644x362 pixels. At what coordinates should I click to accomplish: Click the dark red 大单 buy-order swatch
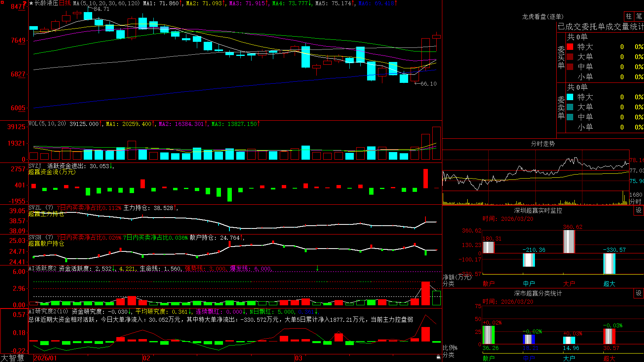[x=570, y=57]
